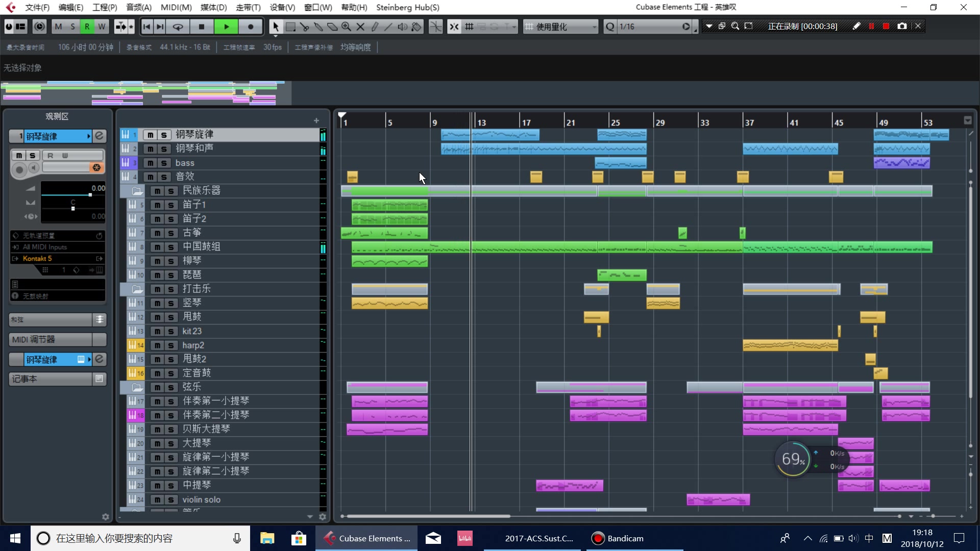The width and height of the screenshot is (980, 551).
Task: Open the 记事本 inspector section
Action: pyautogui.click(x=57, y=379)
